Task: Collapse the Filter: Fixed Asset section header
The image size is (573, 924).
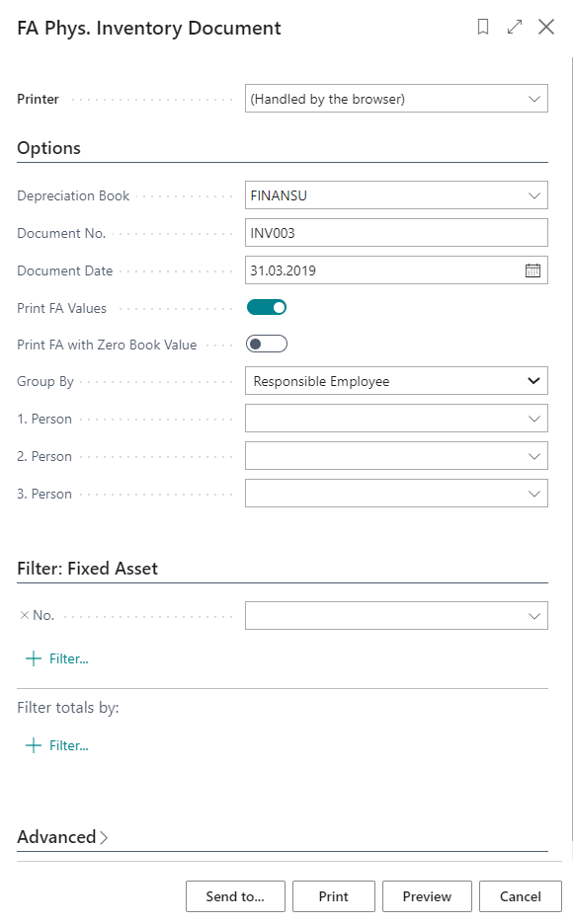Action: pyautogui.click(x=87, y=568)
